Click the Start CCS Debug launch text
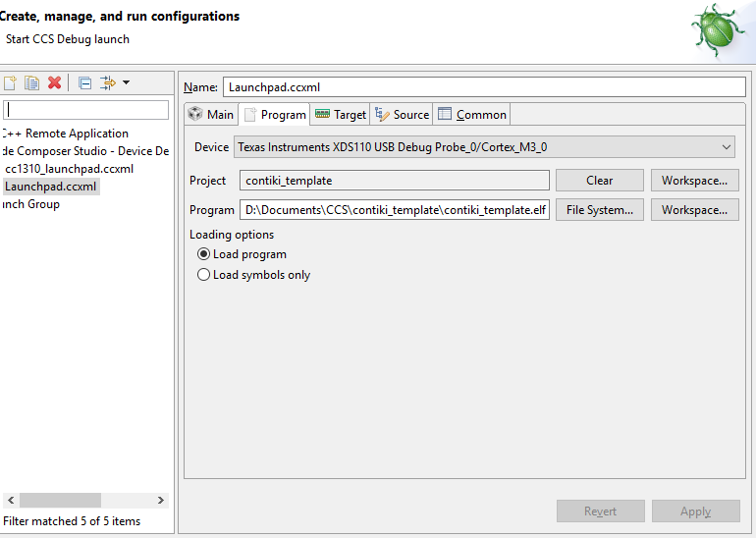 click(x=68, y=39)
